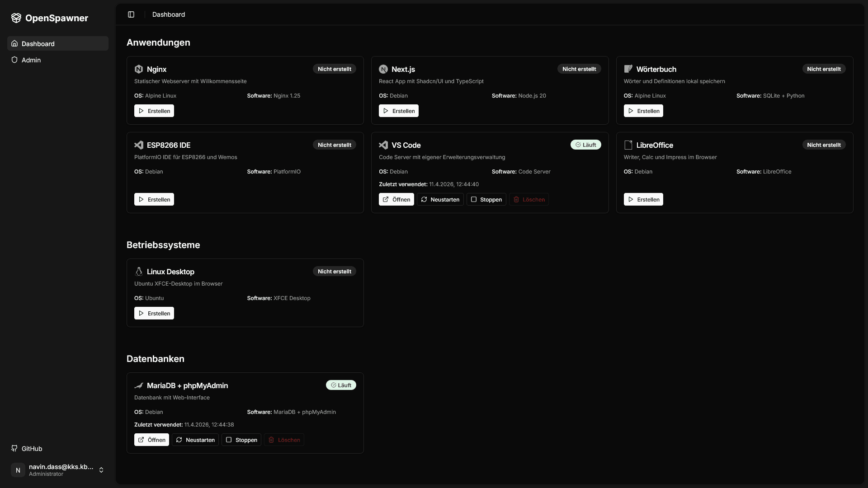Click 'PlatformIO IDE für ESP8266 und Wemos'
The width and height of the screenshot is (868, 488).
pyautogui.click(x=186, y=157)
